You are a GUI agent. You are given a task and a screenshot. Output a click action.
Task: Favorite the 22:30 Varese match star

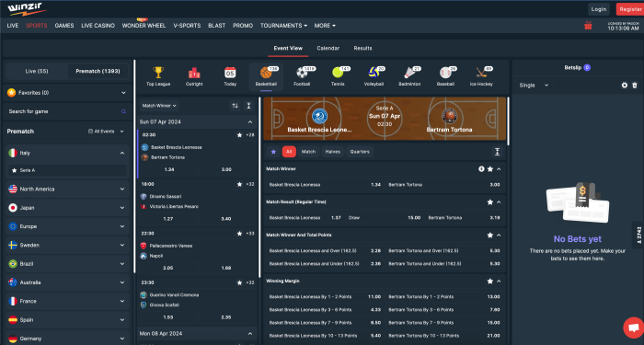[x=239, y=234]
